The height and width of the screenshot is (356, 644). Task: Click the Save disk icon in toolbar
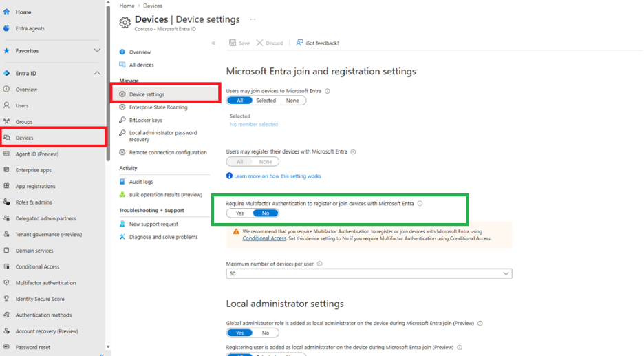[233, 43]
